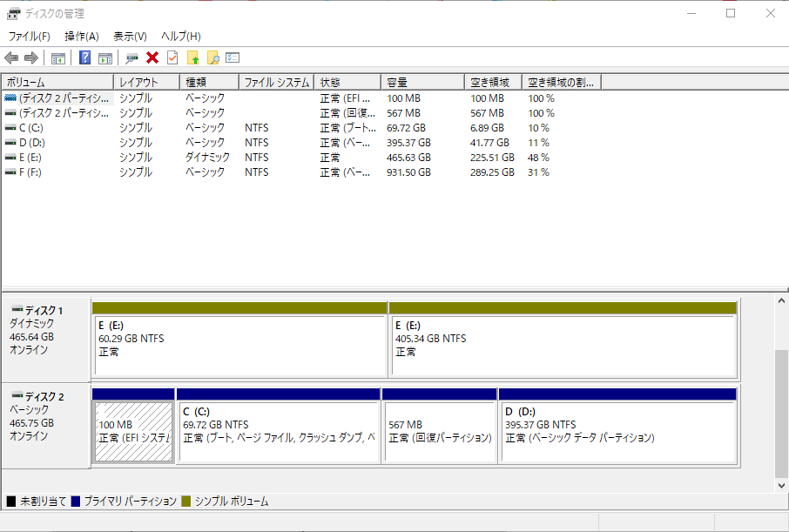Toggle the console tree pane icon

(x=58, y=58)
